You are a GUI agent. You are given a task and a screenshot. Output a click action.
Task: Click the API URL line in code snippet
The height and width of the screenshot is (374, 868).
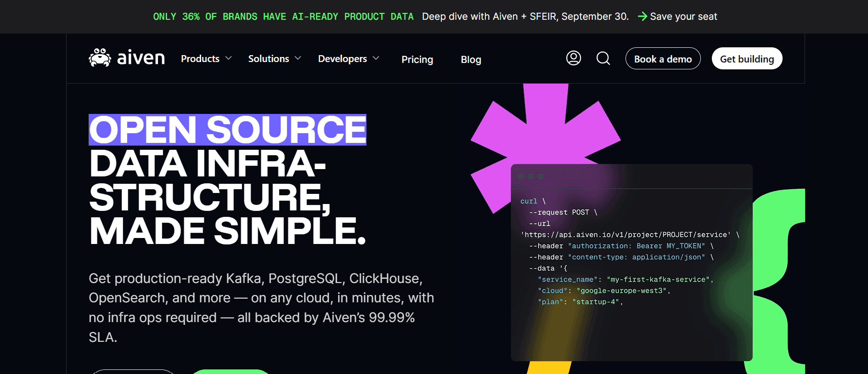630,235
